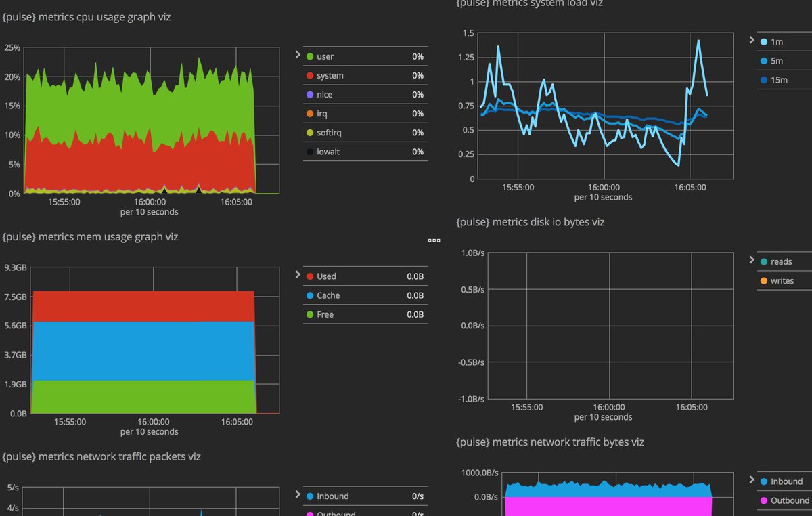Viewport: 812px width, 516px height.
Task: Click per 10 seconds under CPU chart
Action: coord(150,212)
